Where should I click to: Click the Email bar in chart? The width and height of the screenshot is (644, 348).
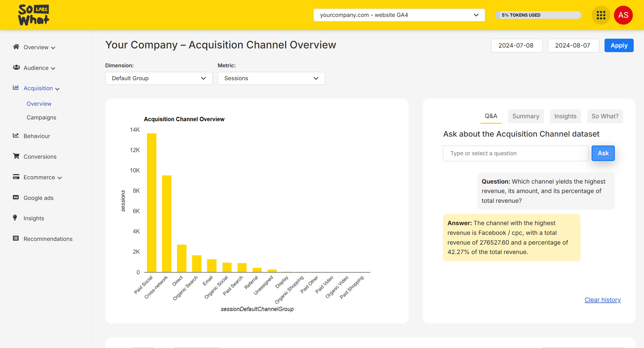tap(212, 266)
